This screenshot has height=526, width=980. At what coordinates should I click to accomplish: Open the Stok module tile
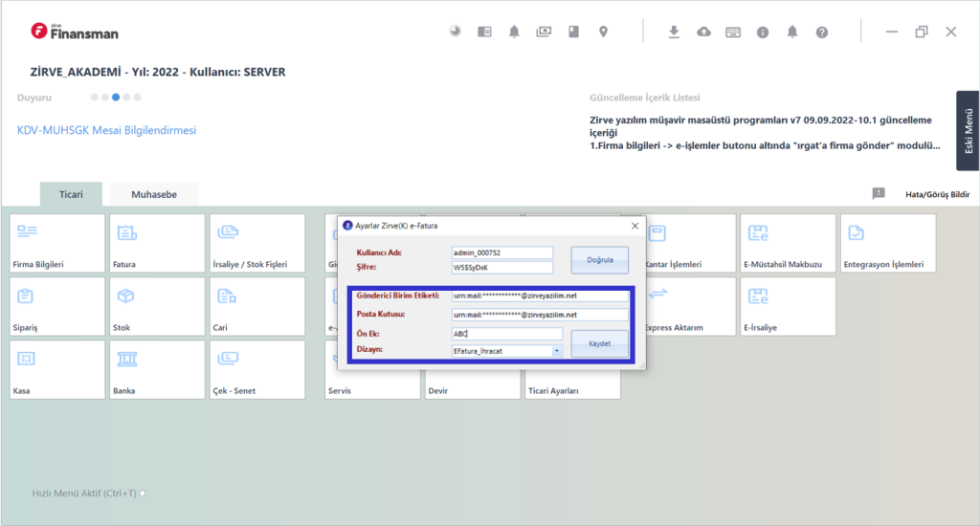pos(158,306)
